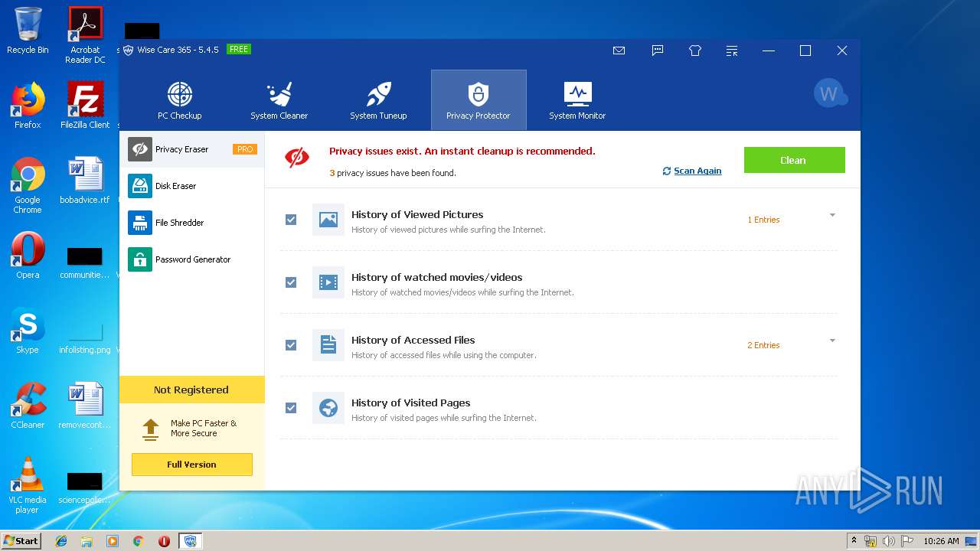Click the Accessed Files document icon
This screenshot has width=980, height=551.
pyautogui.click(x=328, y=345)
